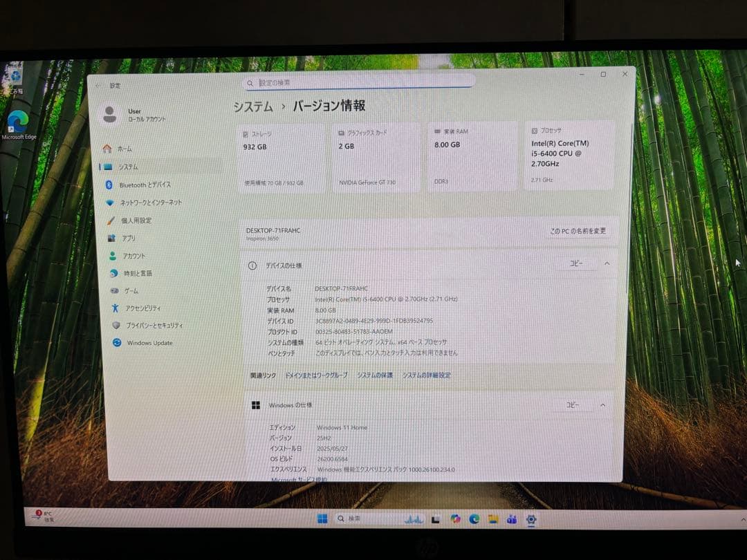Open the Windows Start menu
Image resolution: width=747 pixels, height=560 pixels.
click(x=322, y=519)
